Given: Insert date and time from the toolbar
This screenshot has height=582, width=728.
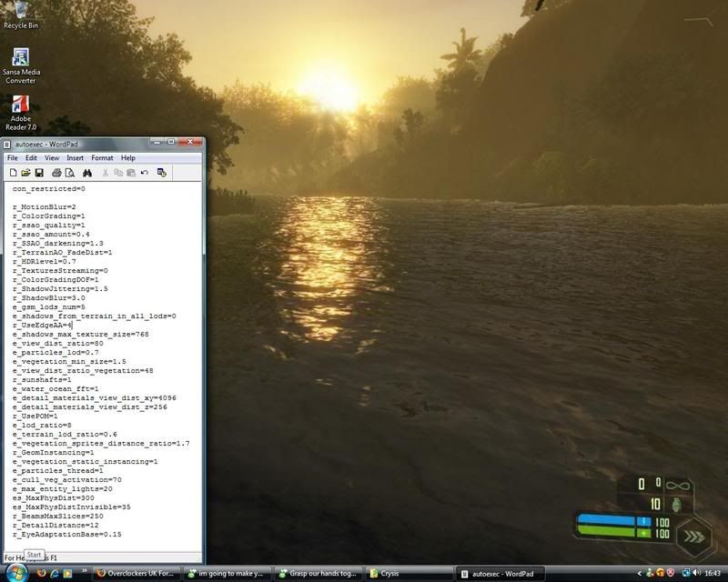Looking at the screenshot, I should 162,173.
